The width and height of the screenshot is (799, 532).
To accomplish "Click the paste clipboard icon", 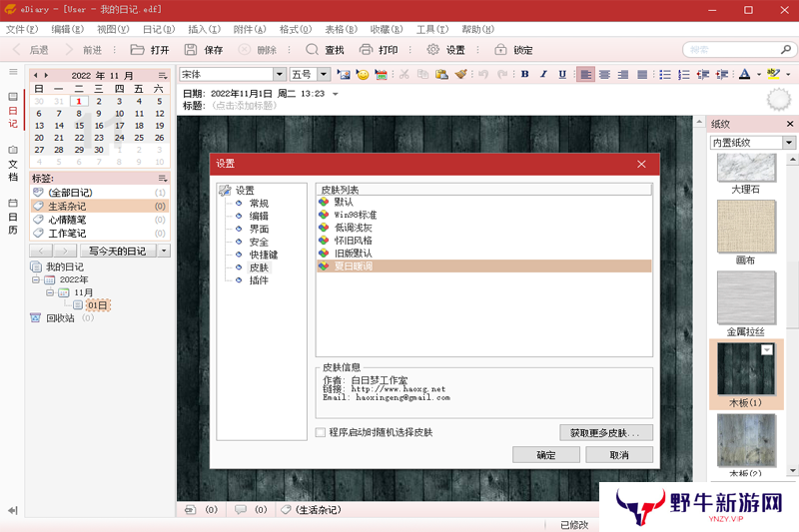I will click(x=441, y=74).
